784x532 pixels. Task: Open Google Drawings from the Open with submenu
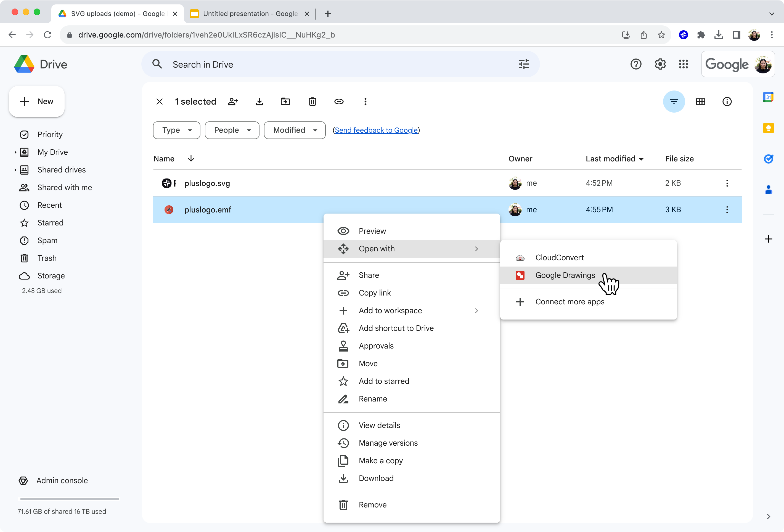pyautogui.click(x=588, y=275)
